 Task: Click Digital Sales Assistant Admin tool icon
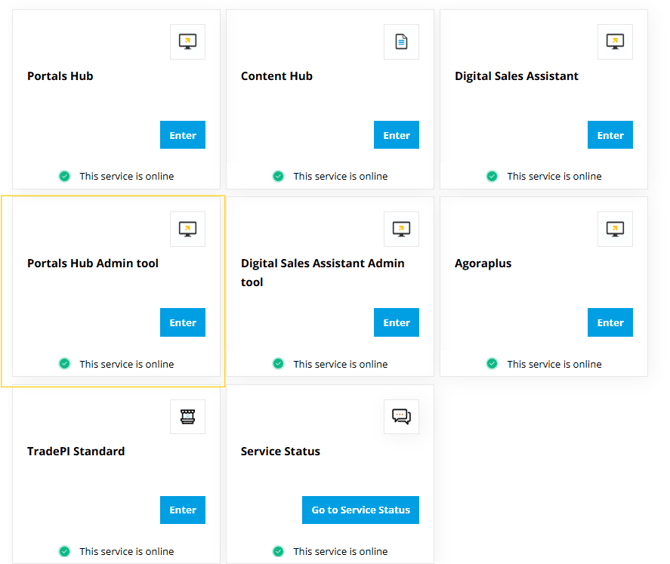pyautogui.click(x=401, y=229)
